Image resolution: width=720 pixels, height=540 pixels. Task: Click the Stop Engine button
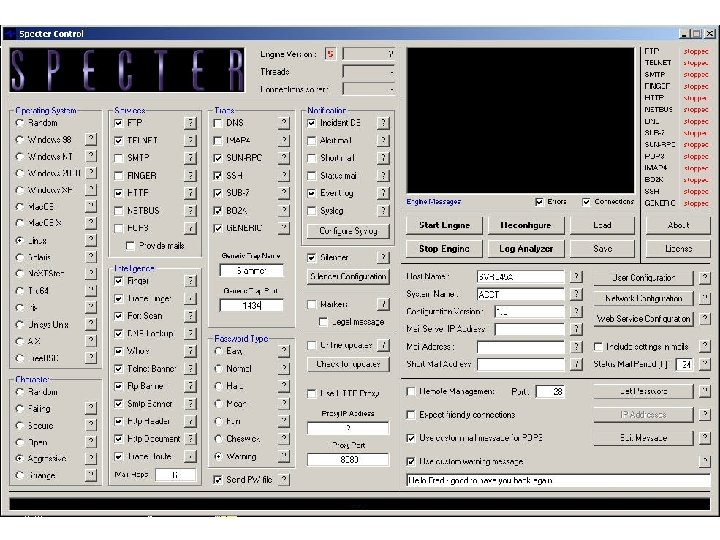(444, 248)
